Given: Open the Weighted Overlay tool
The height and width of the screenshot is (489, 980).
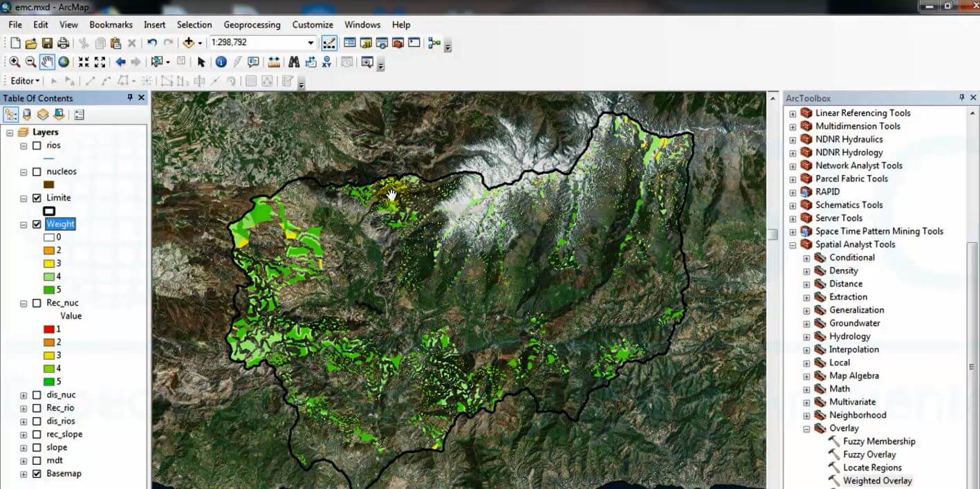Looking at the screenshot, I should click(877, 481).
